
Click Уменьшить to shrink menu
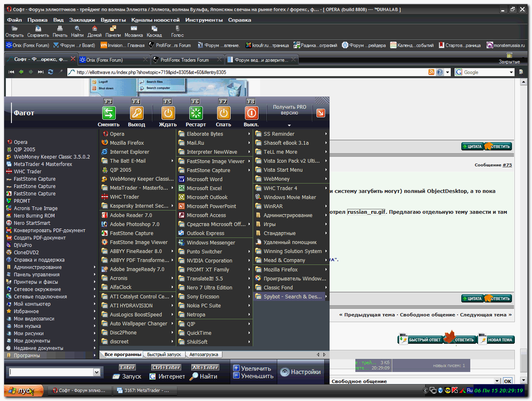[x=253, y=376]
